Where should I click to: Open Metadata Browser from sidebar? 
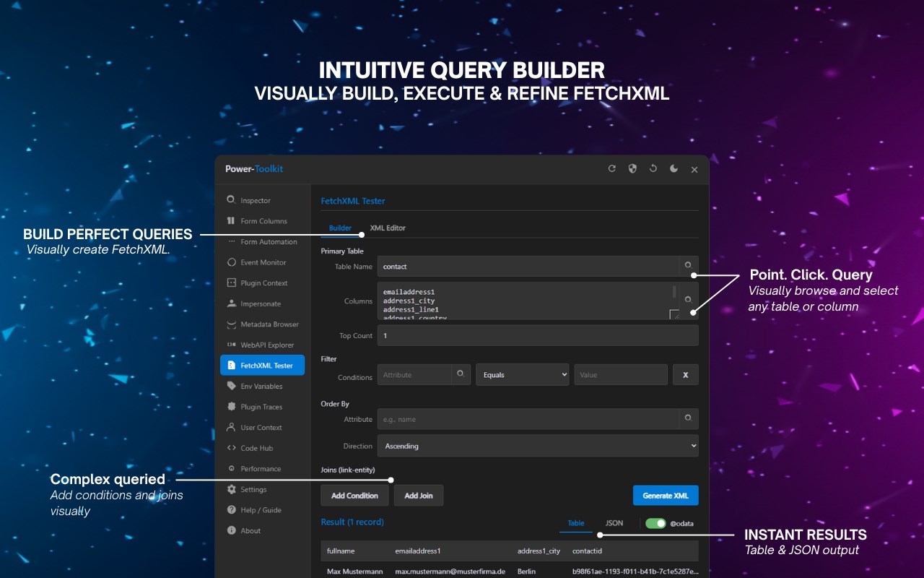[x=262, y=324]
